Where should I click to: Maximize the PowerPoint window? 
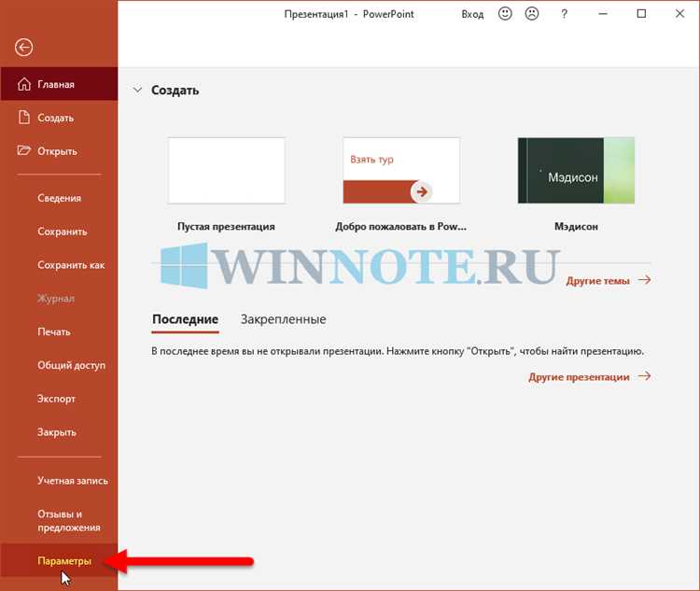coord(641,14)
